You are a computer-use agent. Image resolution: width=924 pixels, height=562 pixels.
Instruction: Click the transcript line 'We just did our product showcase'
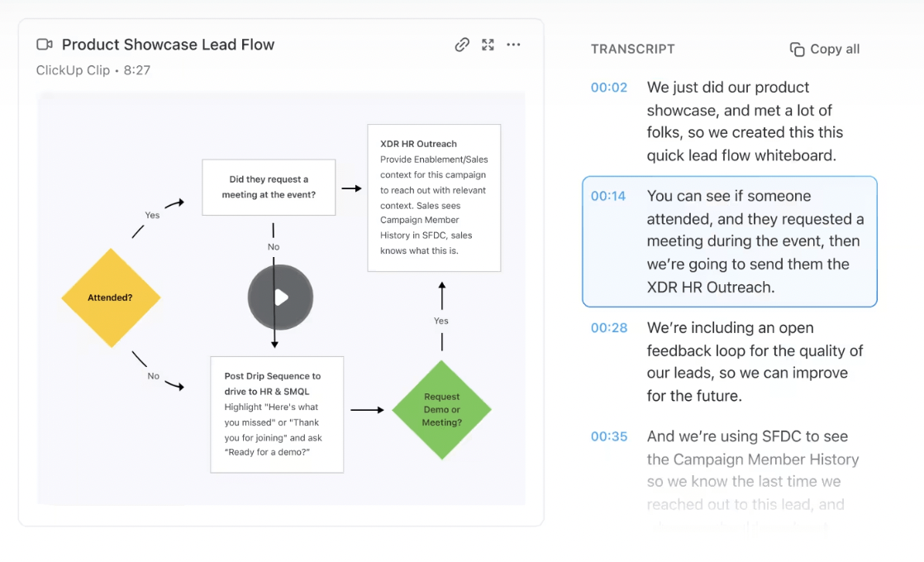745,121
